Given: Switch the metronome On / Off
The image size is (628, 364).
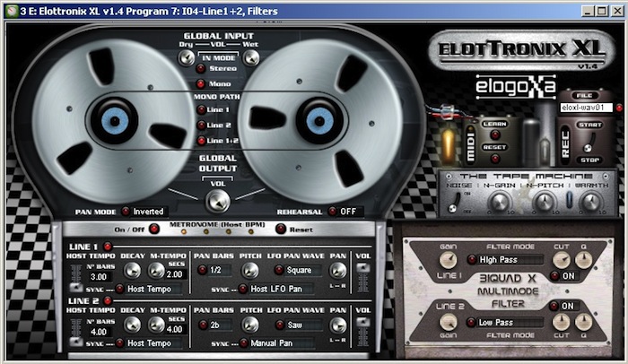Looking at the screenshot, I should (153, 229).
